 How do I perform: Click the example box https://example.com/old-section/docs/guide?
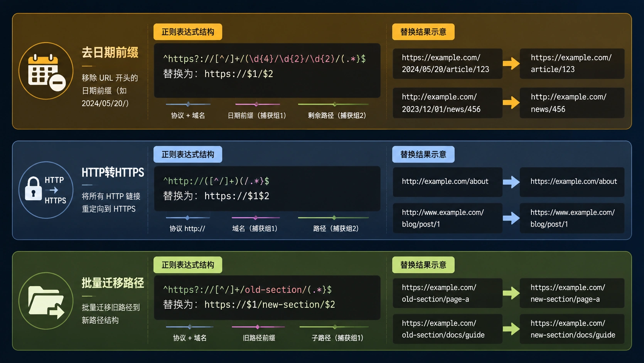[447, 329]
